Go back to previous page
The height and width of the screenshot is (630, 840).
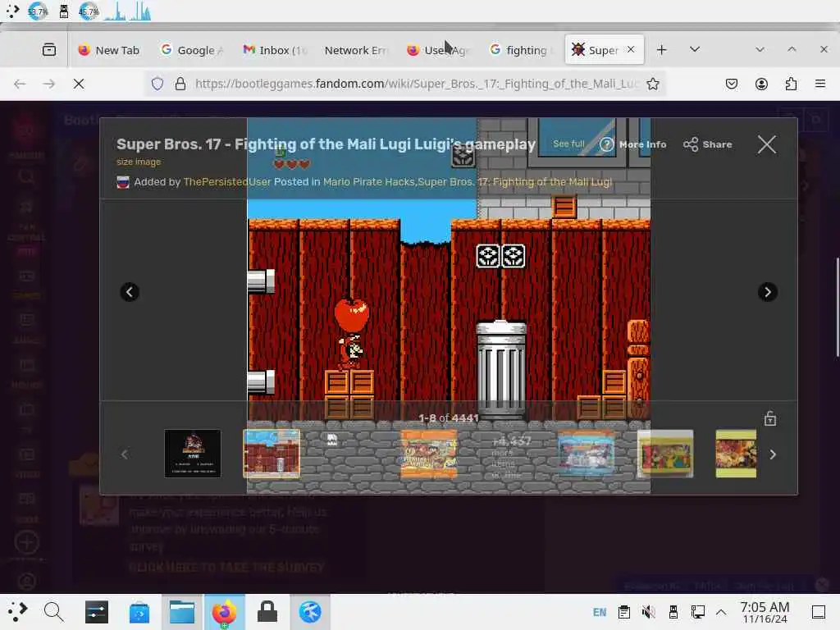coord(20,84)
